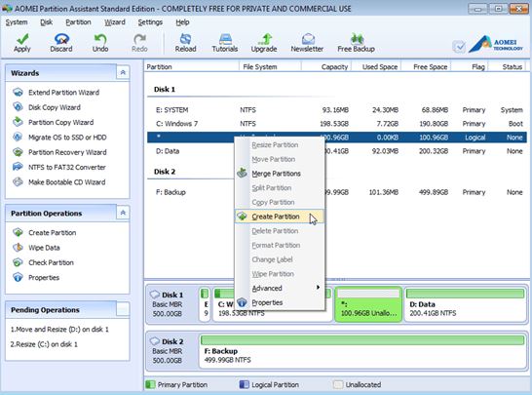Click the Partition Copy Wizard icon
This screenshot has height=395, width=532.
[x=18, y=122]
